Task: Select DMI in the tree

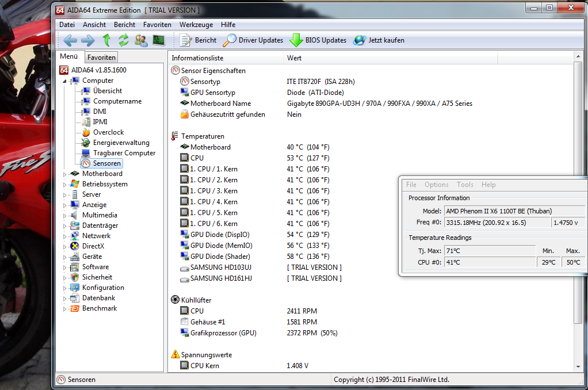Action: click(x=100, y=112)
